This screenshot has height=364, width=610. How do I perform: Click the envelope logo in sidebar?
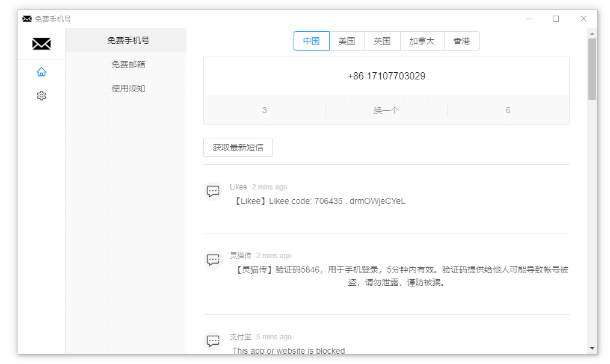41,44
